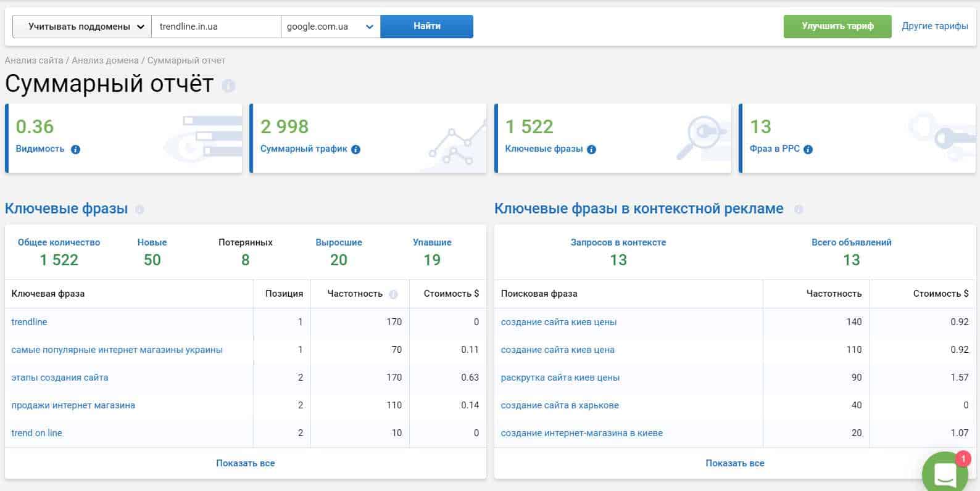Select the Общее количество 1 522 tab
980x491 pixels.
pos(59,252)
